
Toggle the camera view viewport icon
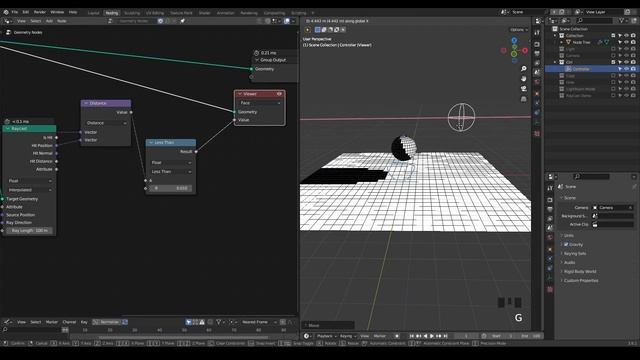coord(524,89)
